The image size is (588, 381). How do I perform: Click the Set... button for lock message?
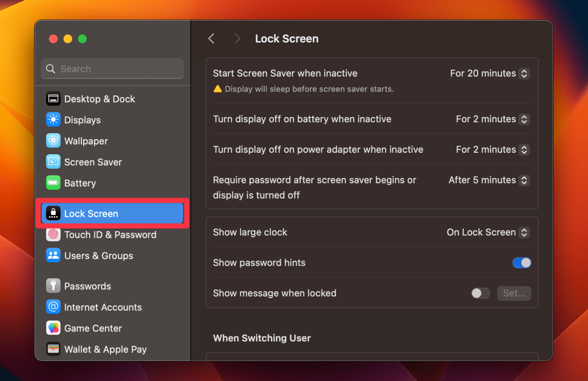click(514, 293)
